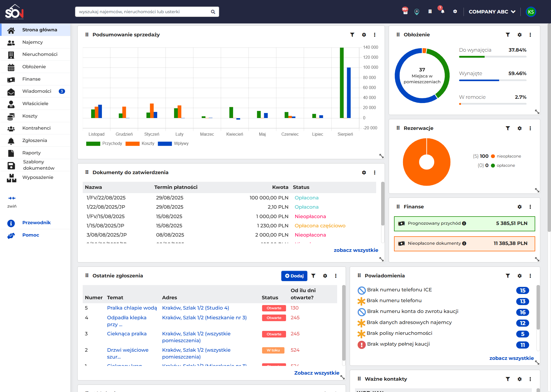Click the Do wynajęcia progress bar

click(x=493, y=57)
